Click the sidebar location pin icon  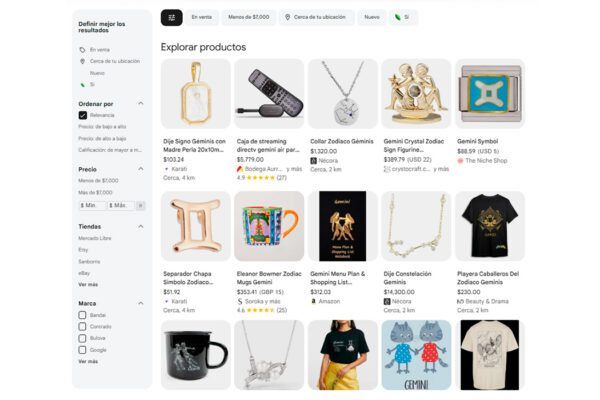pyautogui.click(x=82, y=61)
